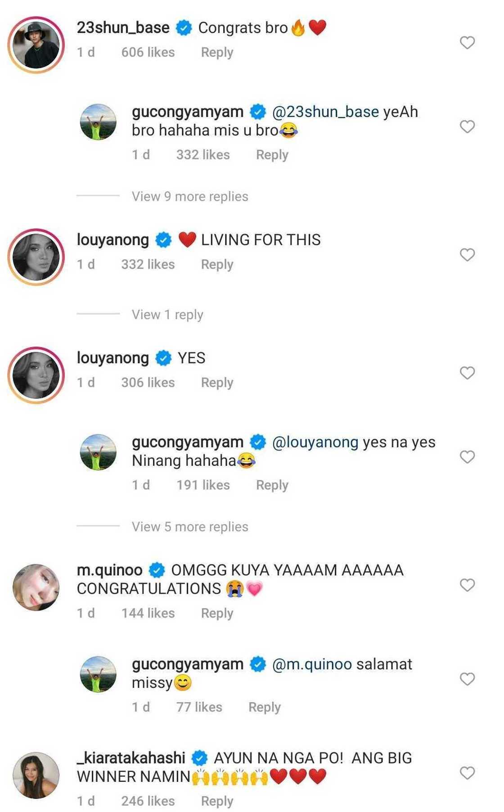Click the verified badge next to gucongyamyam

tap(258, 112)
